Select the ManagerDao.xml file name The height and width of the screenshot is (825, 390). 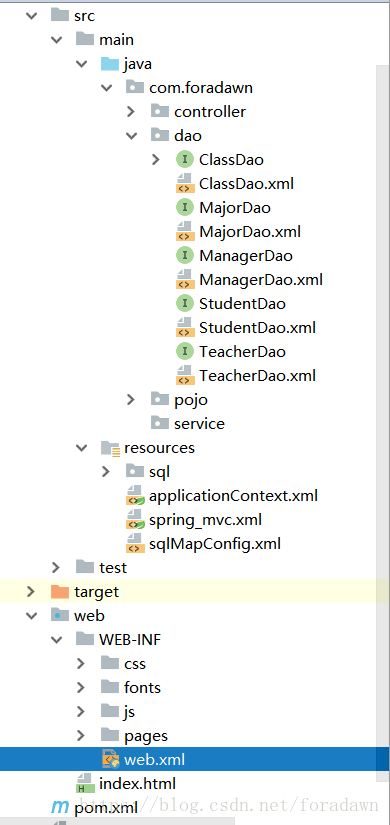261,279
